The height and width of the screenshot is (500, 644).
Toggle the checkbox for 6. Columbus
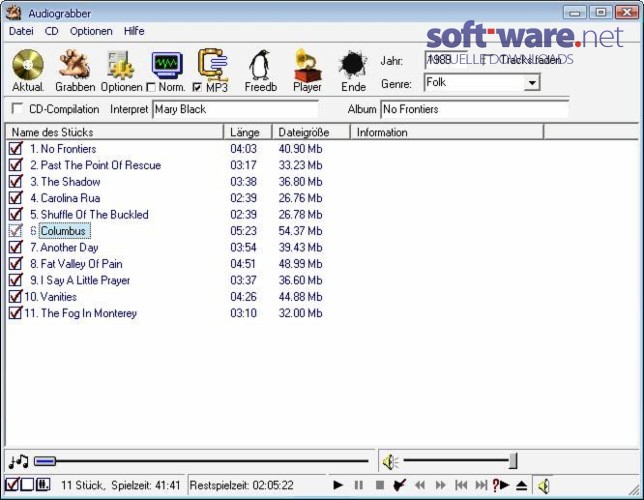16,230
